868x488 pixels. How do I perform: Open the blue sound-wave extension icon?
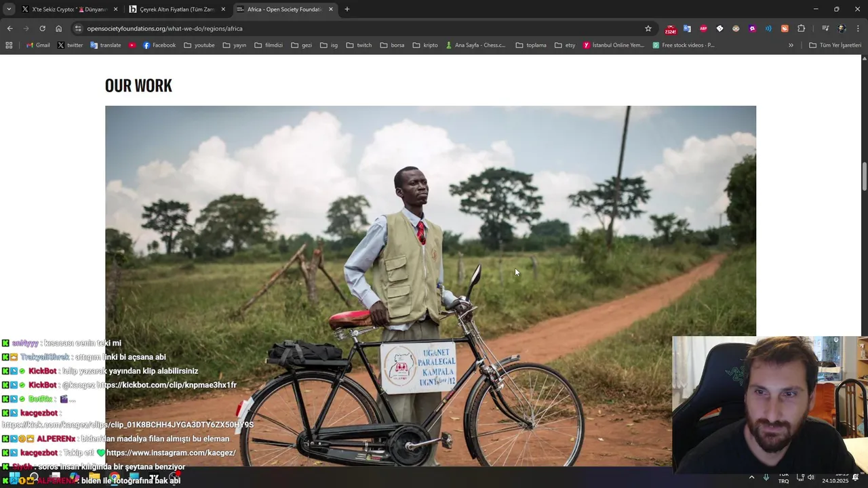point(768,28)
